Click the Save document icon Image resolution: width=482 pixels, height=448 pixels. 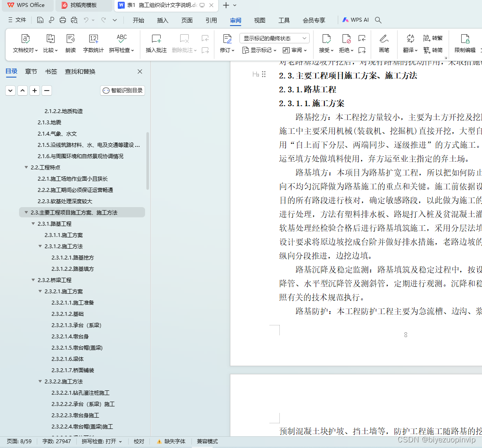(x=40, y=20)
